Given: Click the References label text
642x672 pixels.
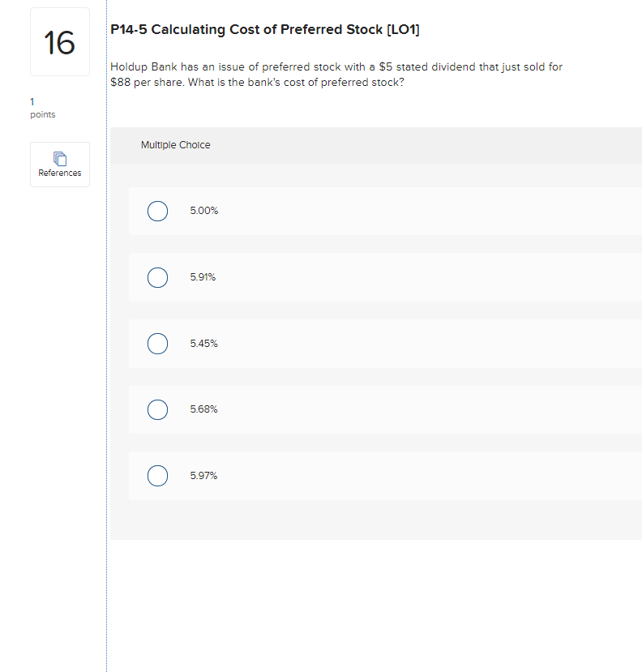Looking at the screenshot, I should coord(59,173).
